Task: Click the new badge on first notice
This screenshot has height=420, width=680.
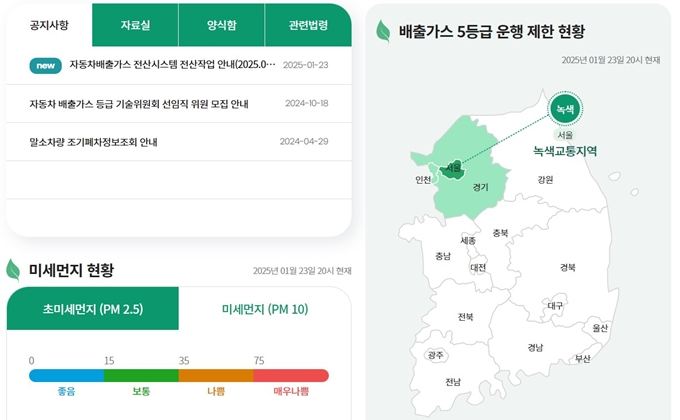Action: [x=46, y=66]
